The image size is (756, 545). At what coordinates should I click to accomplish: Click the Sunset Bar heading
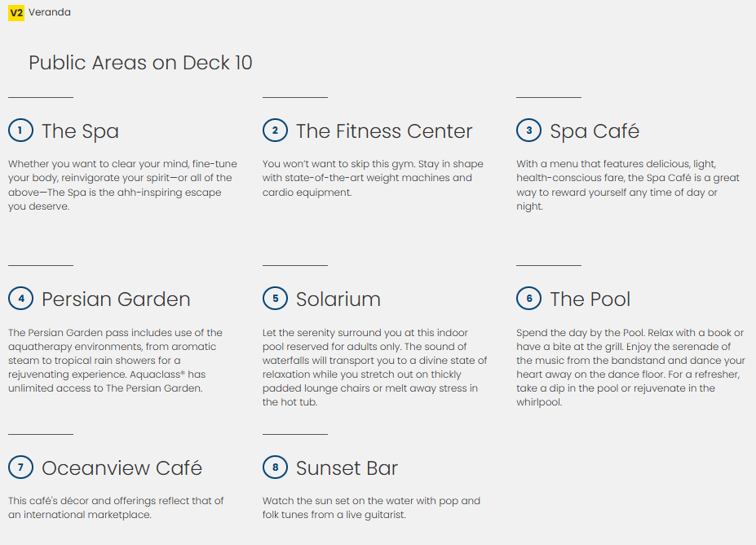(x=347, y=468)
